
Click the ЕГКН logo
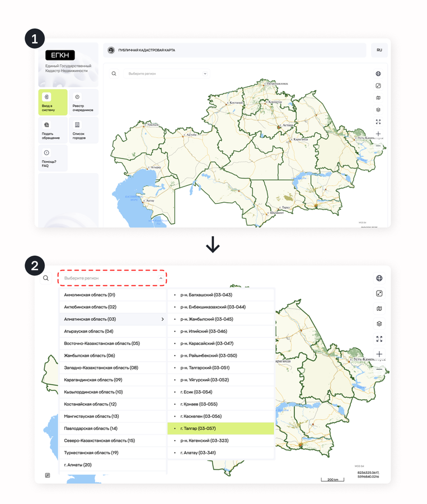(x=59, y=55)
